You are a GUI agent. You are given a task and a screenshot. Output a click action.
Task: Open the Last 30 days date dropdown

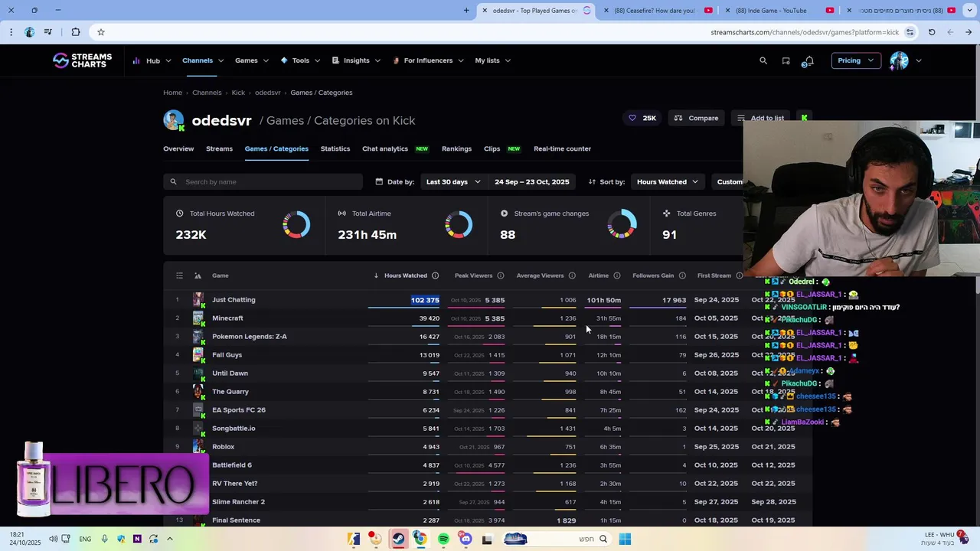pos(453,181)
